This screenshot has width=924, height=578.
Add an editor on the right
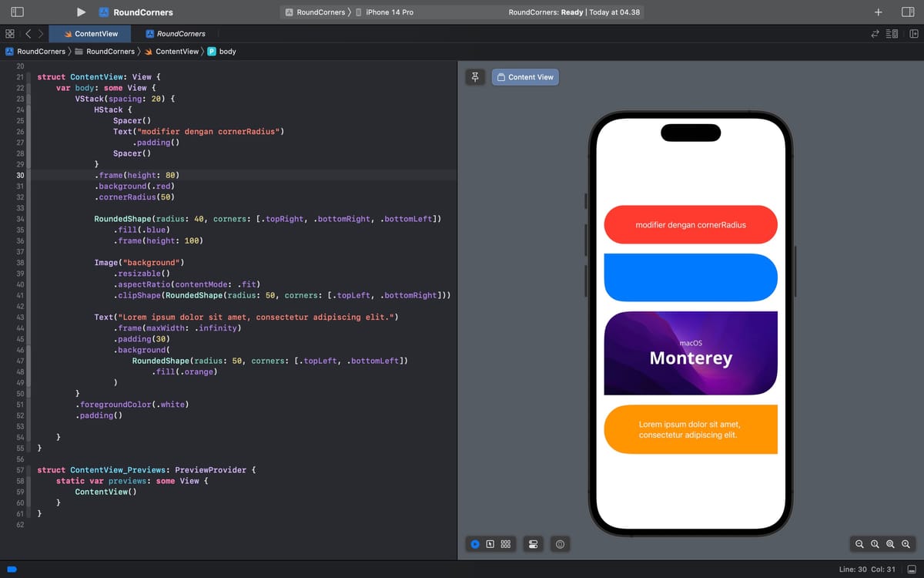(914, 34)
